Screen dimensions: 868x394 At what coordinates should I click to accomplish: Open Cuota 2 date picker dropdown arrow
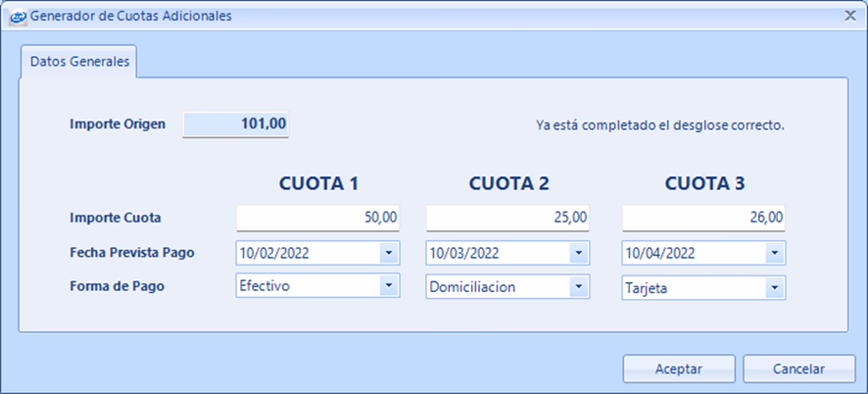coord(578,253)
